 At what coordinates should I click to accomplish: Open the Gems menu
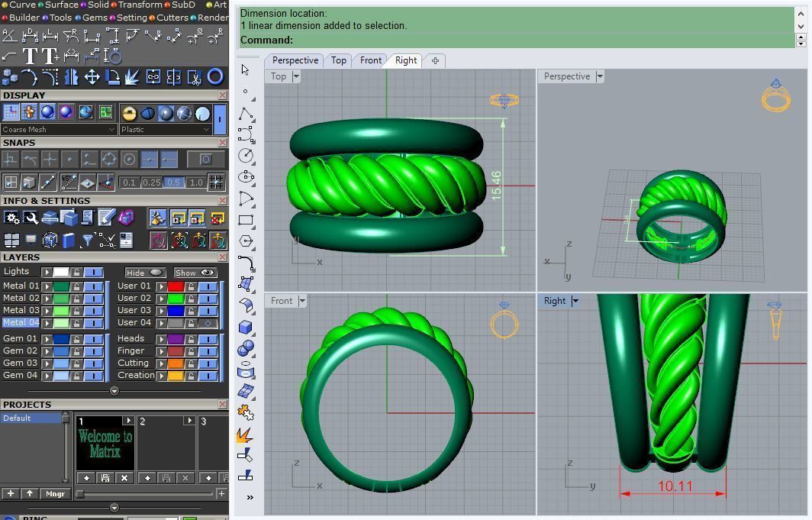click(91, 18)
